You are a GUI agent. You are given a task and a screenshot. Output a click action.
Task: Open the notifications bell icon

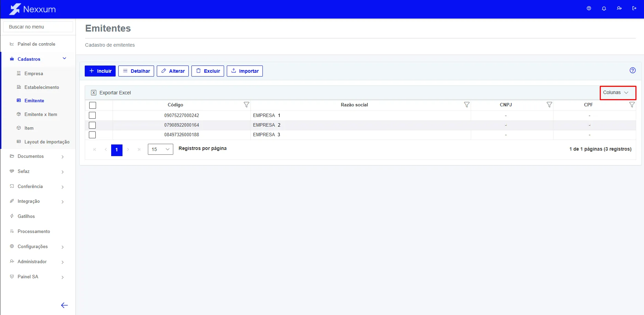[604, 8]
